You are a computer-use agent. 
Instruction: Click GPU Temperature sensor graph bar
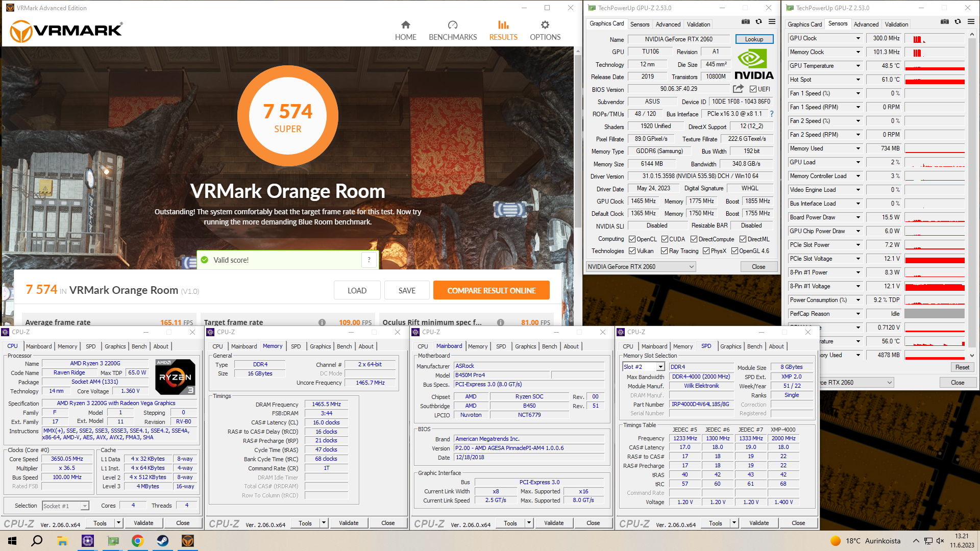click(935, 66)
